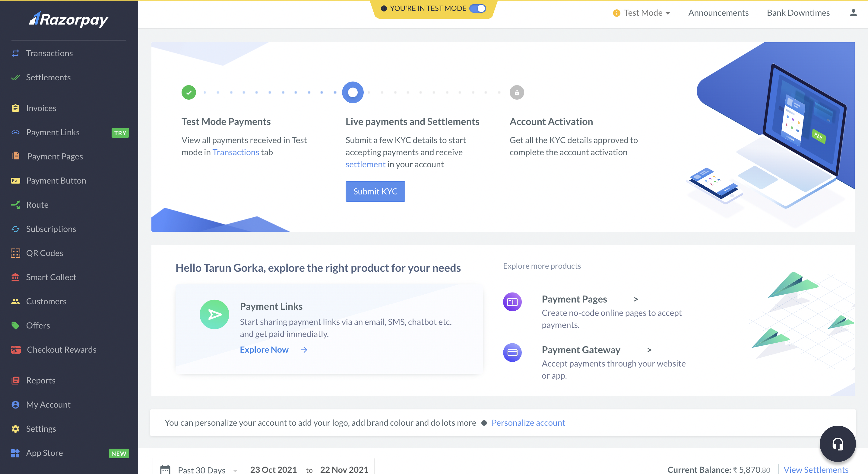Click the Payment Links chain icon
Screen dimensions: 868x474
(x=15, y=132)
